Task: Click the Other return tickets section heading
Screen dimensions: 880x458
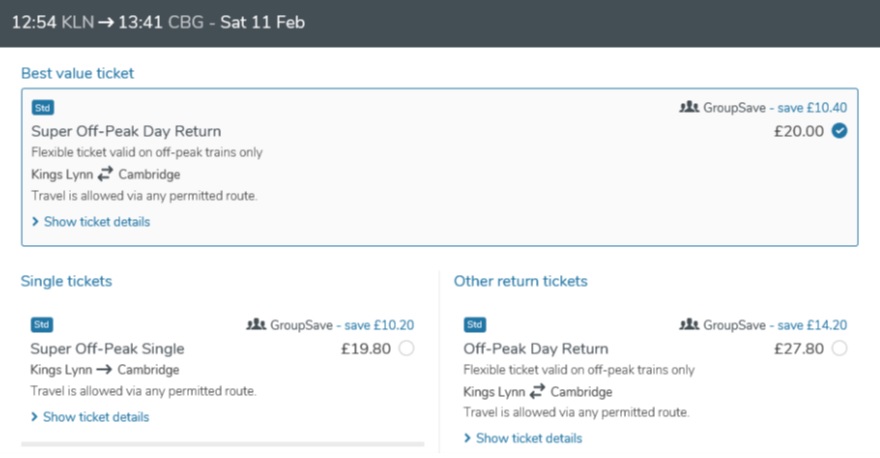Action: click(x=521, y=281)
